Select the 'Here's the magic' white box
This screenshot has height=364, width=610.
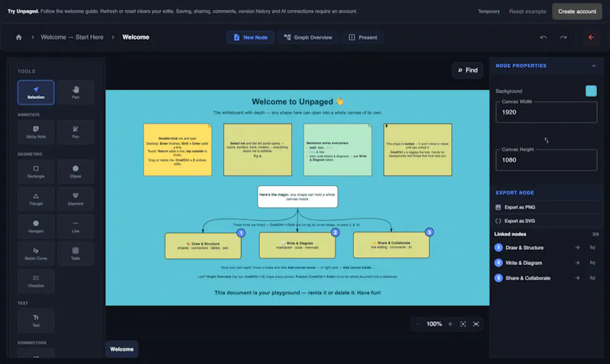tap(297, 196)
